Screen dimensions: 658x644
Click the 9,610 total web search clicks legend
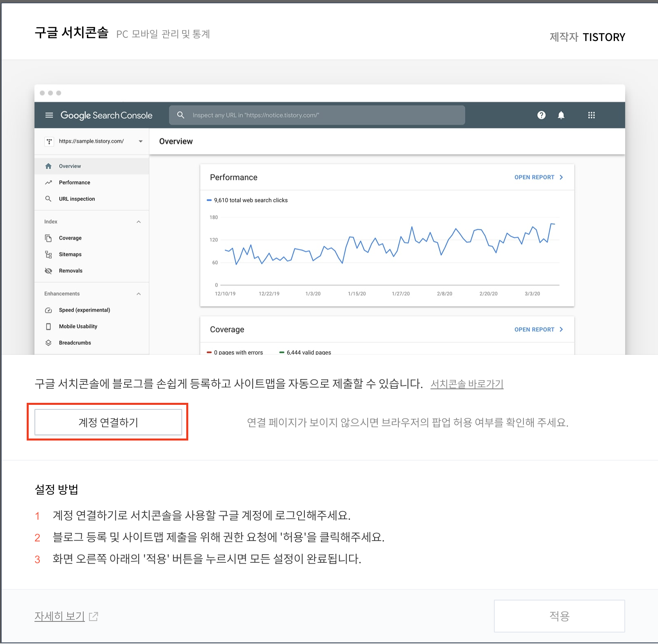click(x=247, y=200)
